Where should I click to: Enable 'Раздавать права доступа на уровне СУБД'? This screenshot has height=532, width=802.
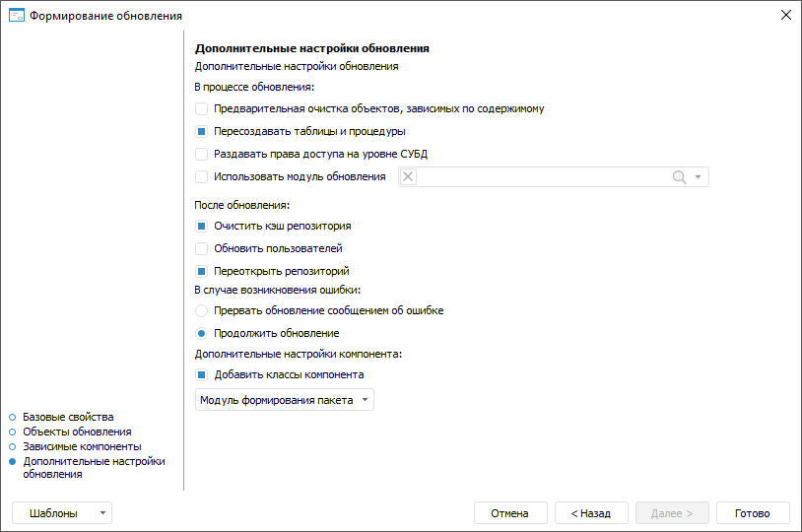click(201, 155)
